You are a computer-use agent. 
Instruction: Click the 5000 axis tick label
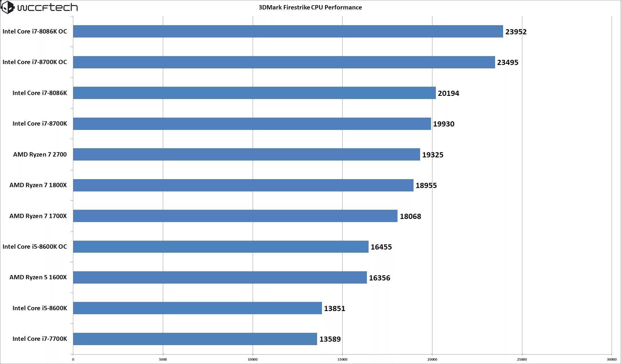pyautogui.click(x=163, y=359)
